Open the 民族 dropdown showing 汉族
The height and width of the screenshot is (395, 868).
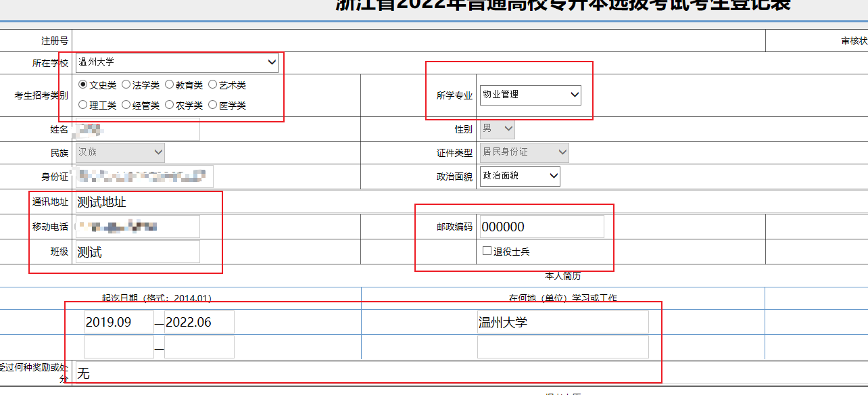(120, 152)
